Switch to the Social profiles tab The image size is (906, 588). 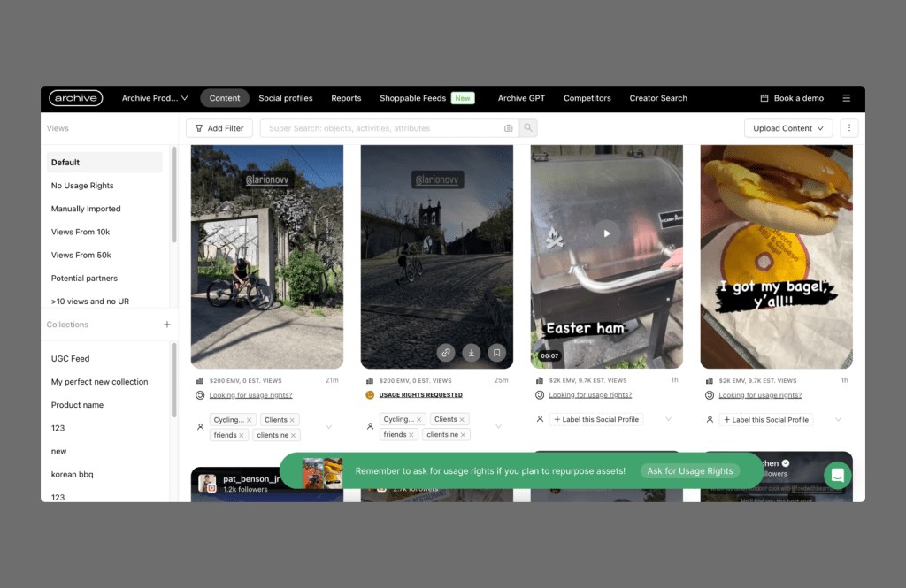(x=286, y=98)
